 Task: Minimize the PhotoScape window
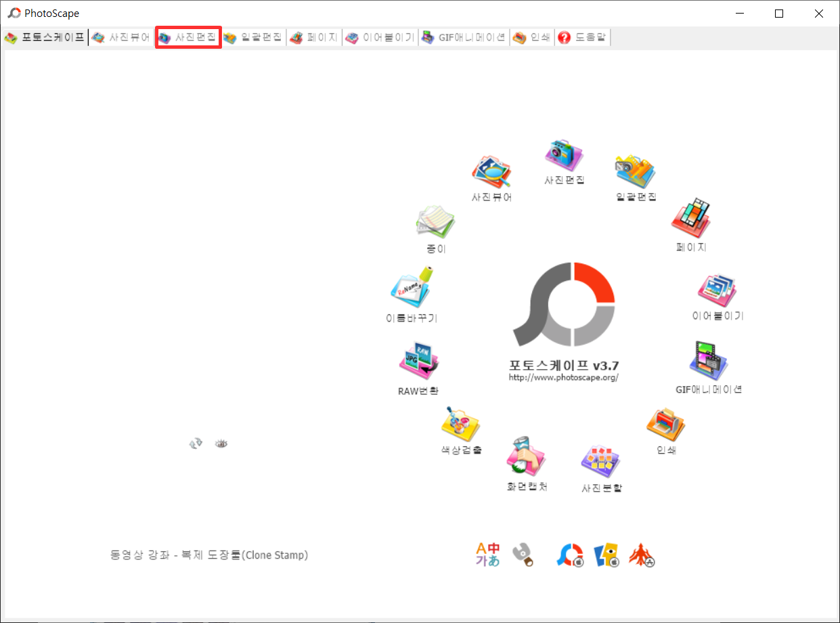(739, 14)
